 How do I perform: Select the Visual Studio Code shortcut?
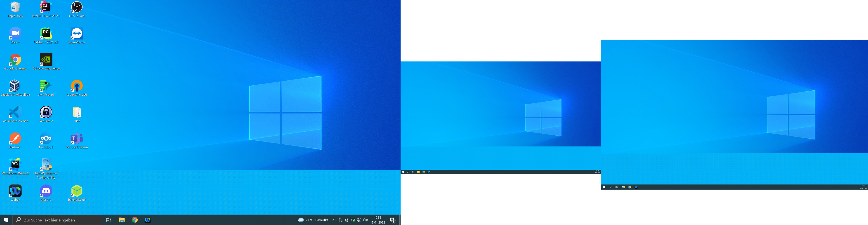[15, 114]
